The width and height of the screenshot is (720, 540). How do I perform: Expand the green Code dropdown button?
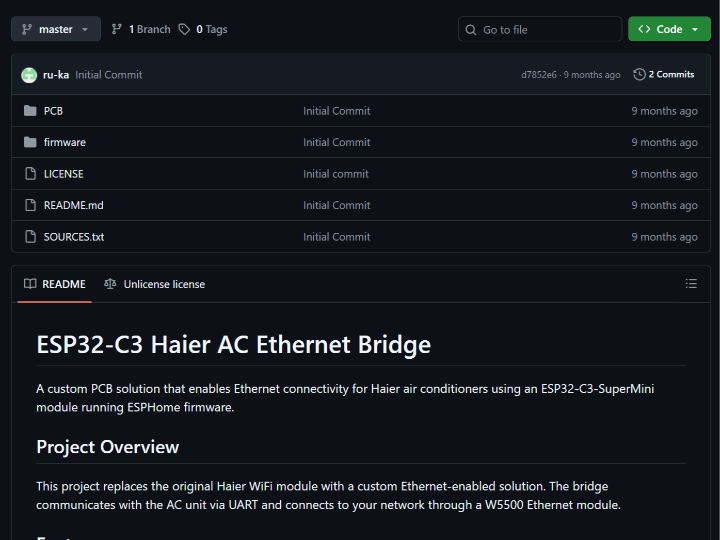point(669,29)
